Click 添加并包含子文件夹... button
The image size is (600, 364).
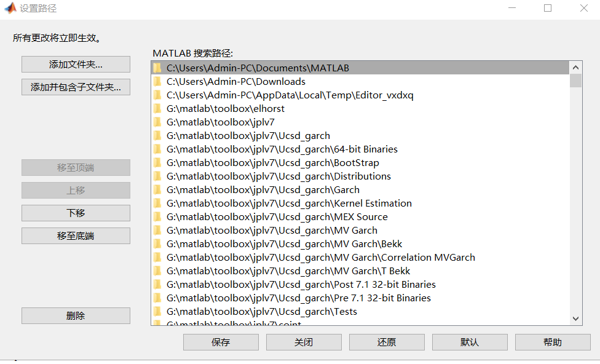click(x=76, y=87)
